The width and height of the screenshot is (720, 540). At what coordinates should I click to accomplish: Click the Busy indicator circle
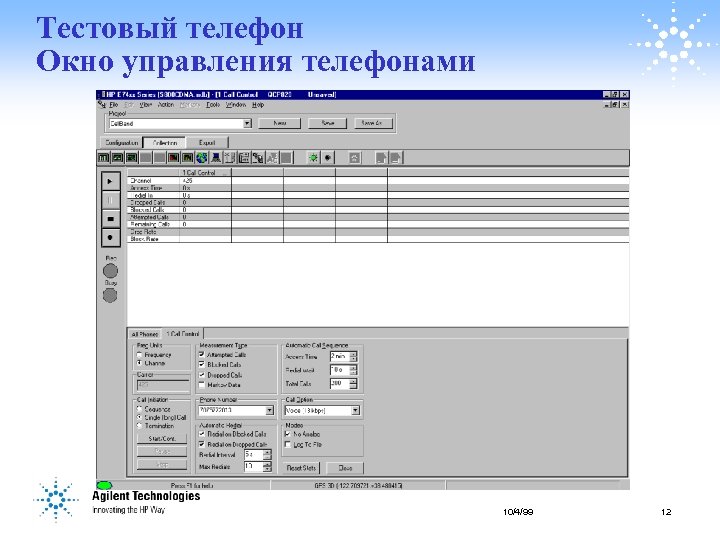pos(110,295)
